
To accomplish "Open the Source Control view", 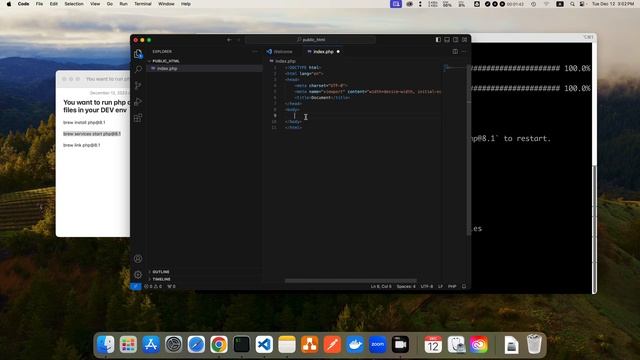I will pos(138,85).
